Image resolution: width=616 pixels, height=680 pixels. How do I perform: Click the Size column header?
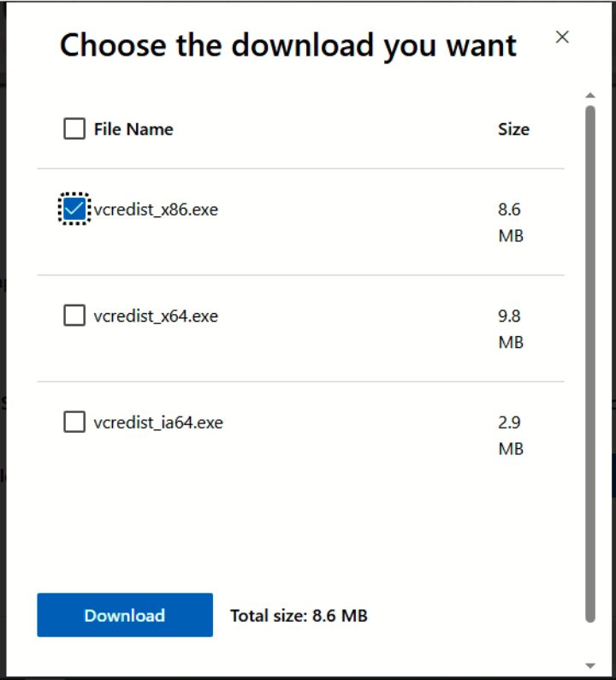click(x=513, y=129)
